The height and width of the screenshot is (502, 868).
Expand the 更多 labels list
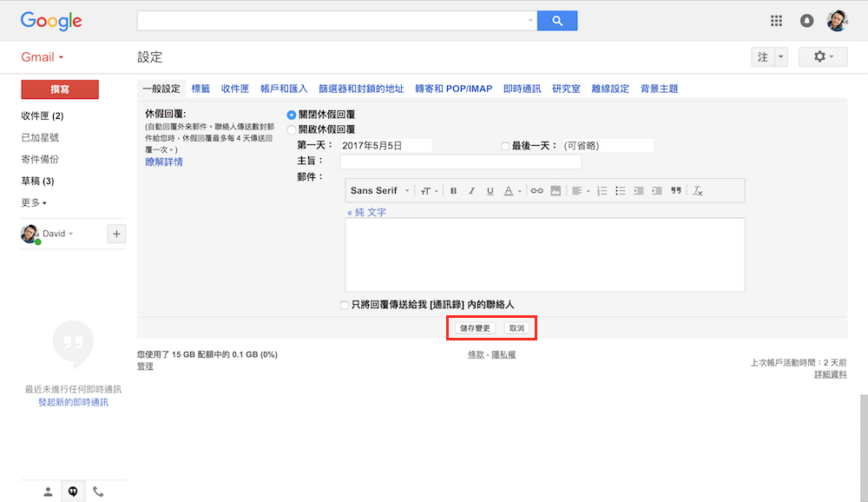[x=34, y=203]
